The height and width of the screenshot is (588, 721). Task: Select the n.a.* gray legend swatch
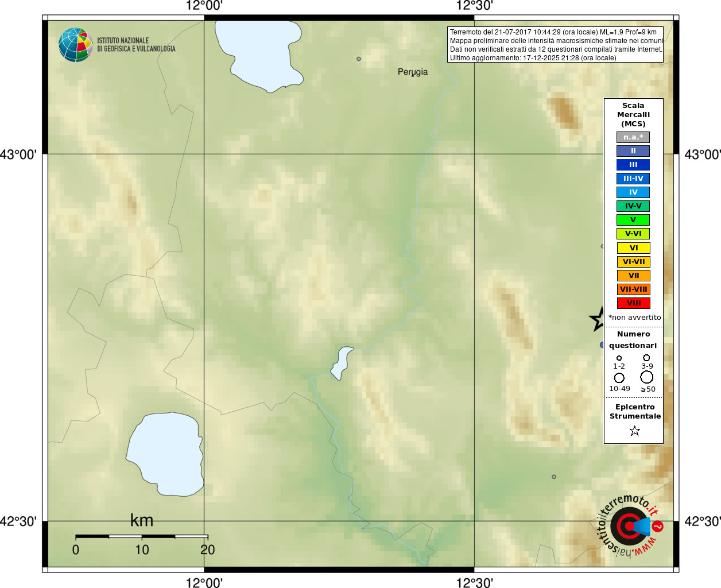click(x=633, y=137)
